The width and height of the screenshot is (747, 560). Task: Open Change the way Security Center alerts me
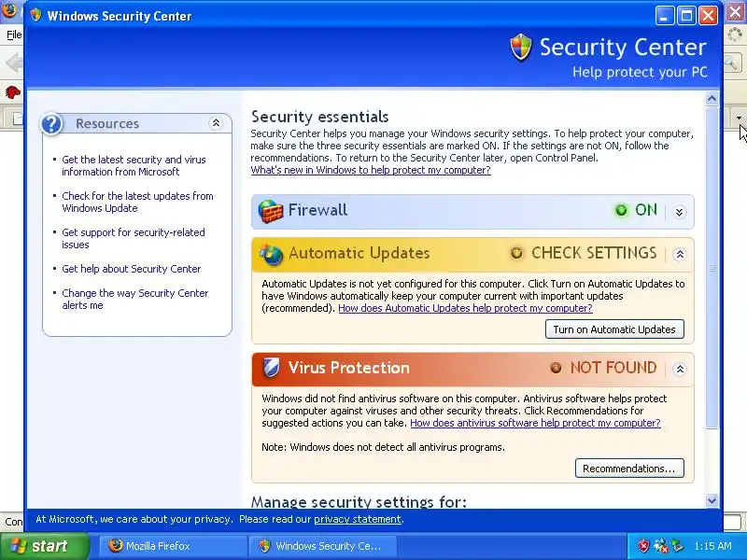pyautogui.click(x=135, y=299)
